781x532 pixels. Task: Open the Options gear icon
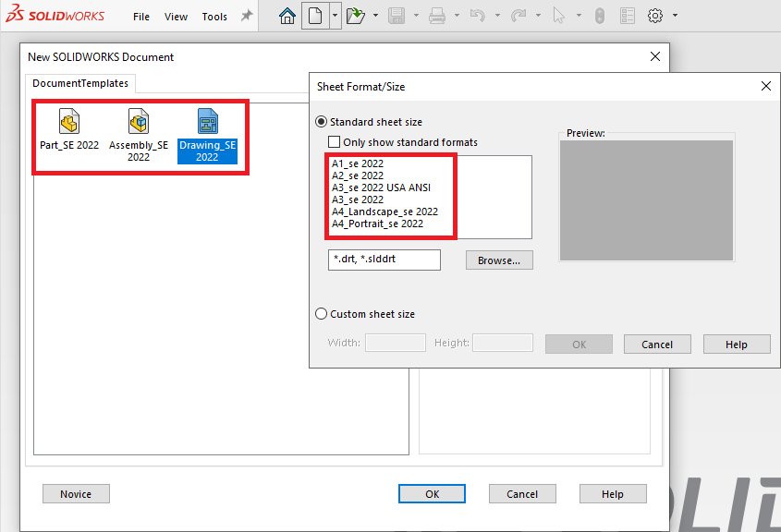point(655,16)
